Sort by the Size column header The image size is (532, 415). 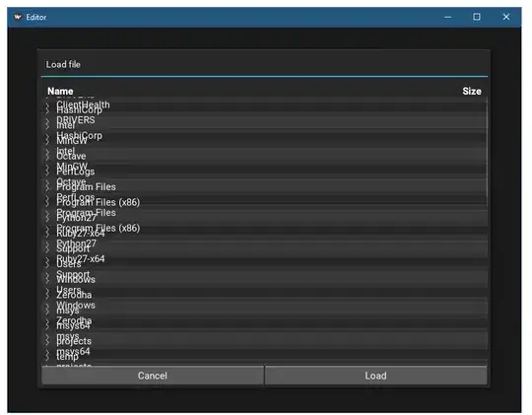point(472,91)
